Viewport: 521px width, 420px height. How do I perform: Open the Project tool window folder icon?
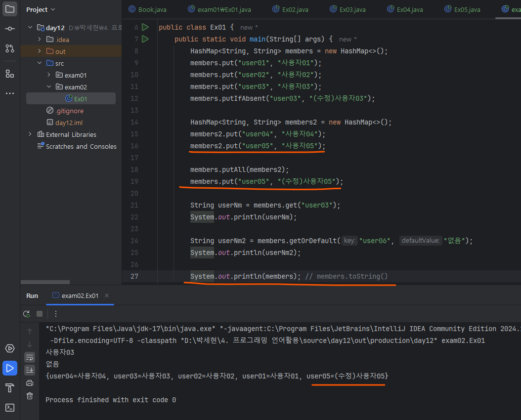(x=10, y=9)
